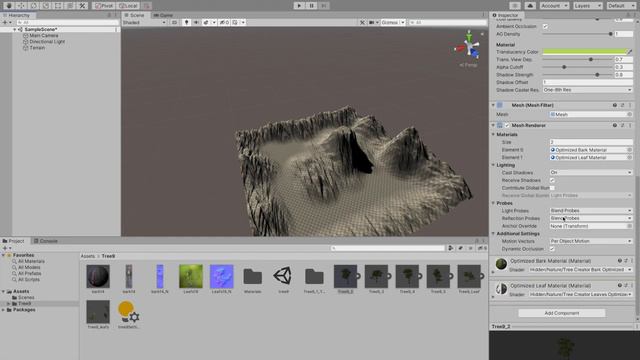
Task: Select the Inspector tab
Action: (x=505, y=15)
